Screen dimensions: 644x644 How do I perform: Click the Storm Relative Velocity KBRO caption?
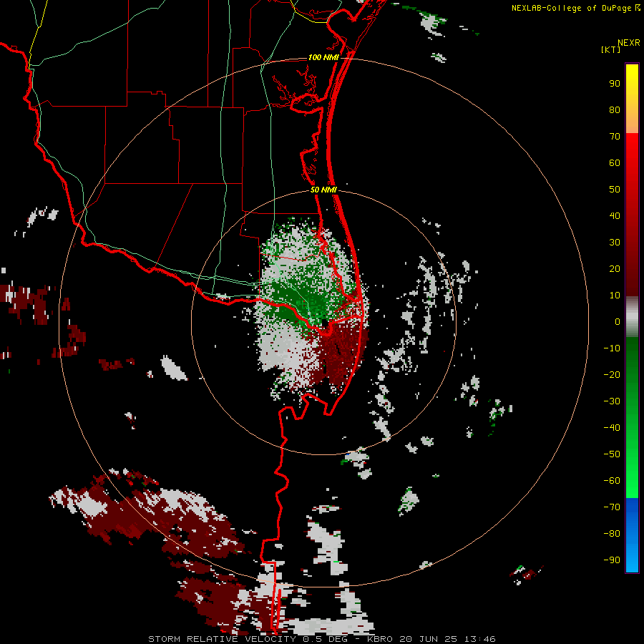click(x=321, y=639)
